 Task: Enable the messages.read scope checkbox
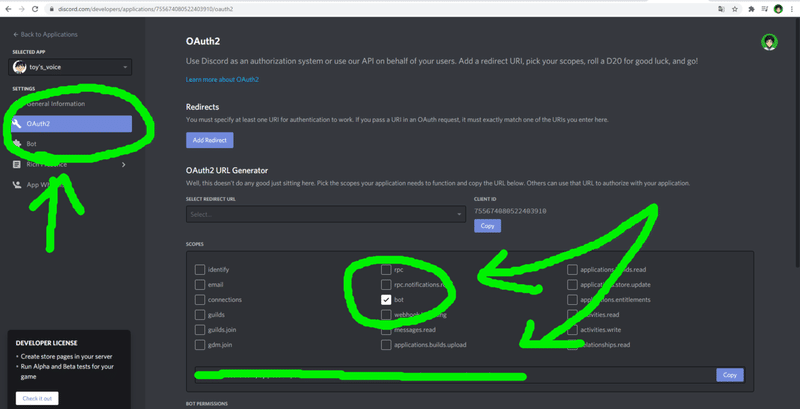tap(386, 329)
